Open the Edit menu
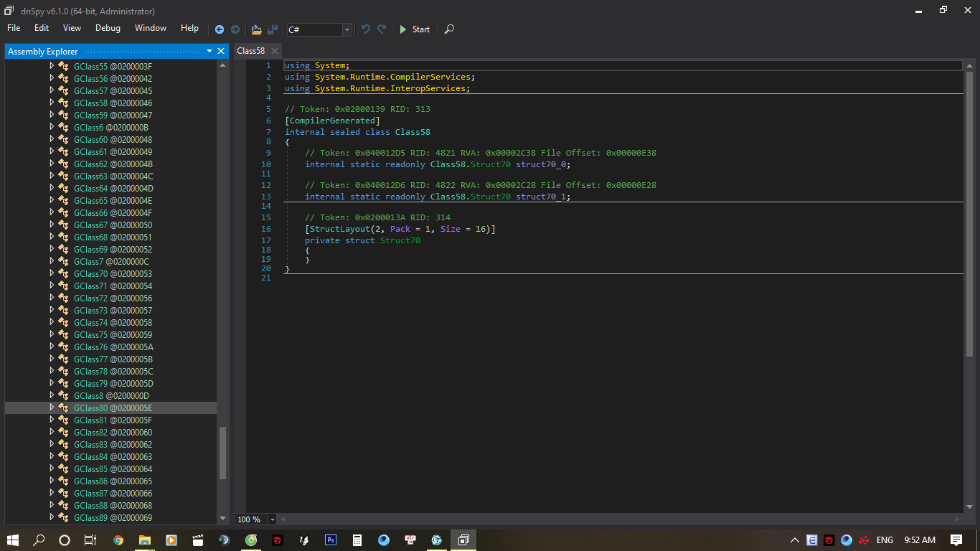Image resolution: width=980 pixels, height=551 pixels. [x=42, y=28]
